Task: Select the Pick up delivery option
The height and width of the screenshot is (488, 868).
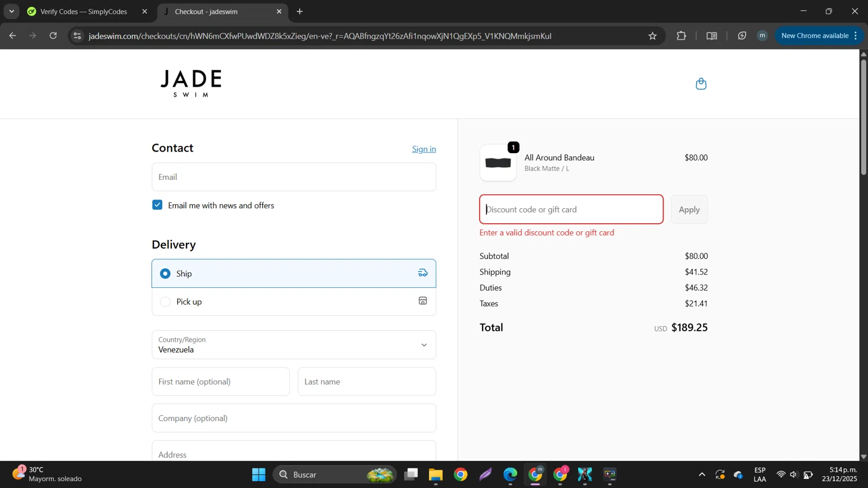Action: pyautogui.click(x=294, y=302)
